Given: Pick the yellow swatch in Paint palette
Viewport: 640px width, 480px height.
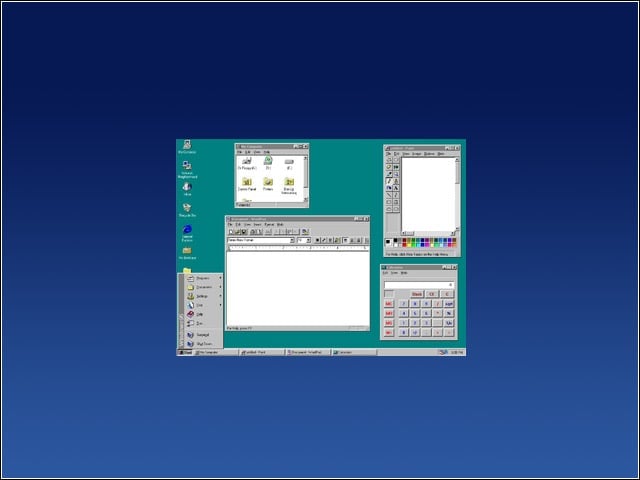Looking at the screenshot, I should tap(409, 245).
